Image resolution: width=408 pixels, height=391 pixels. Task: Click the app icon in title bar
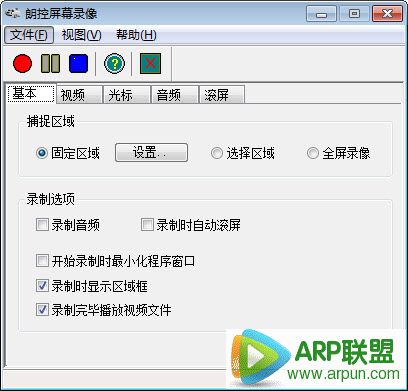click(x=13, y=13)
